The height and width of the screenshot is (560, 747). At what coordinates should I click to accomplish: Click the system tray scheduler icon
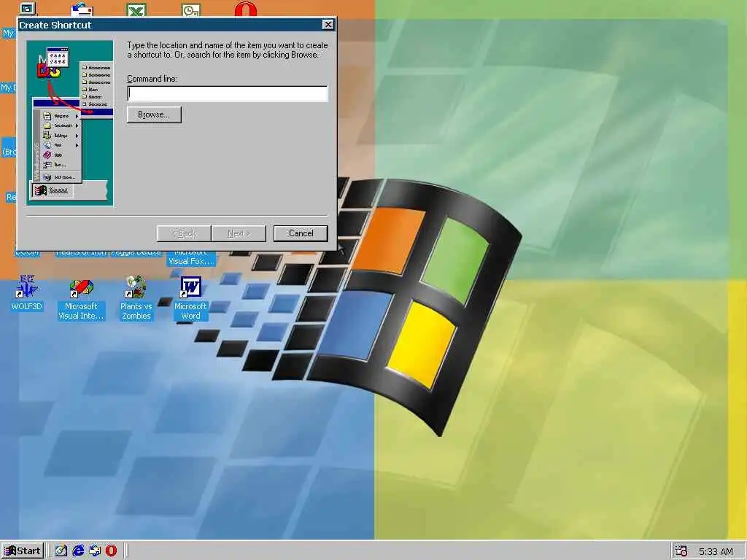[681, 551]
